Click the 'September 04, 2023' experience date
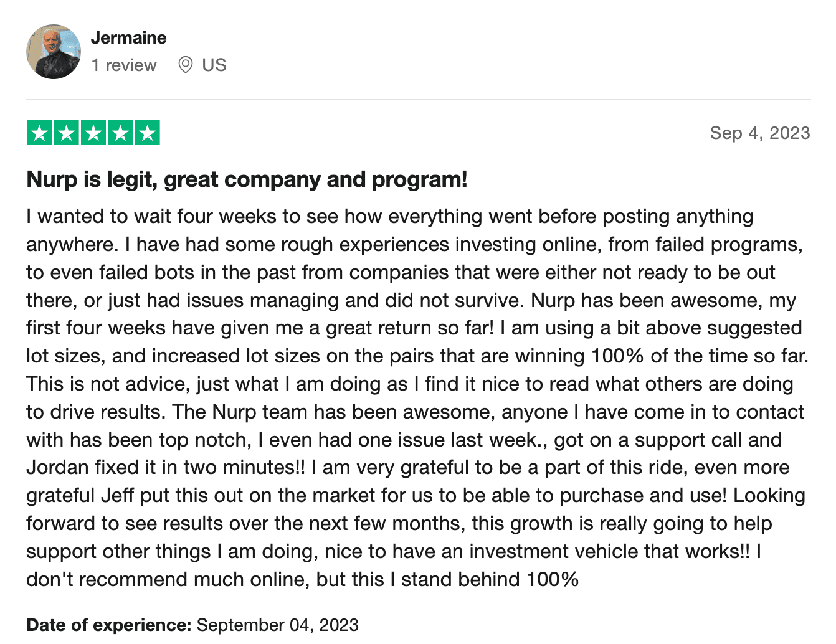This screenshot has height=644, width=836. 278,625
